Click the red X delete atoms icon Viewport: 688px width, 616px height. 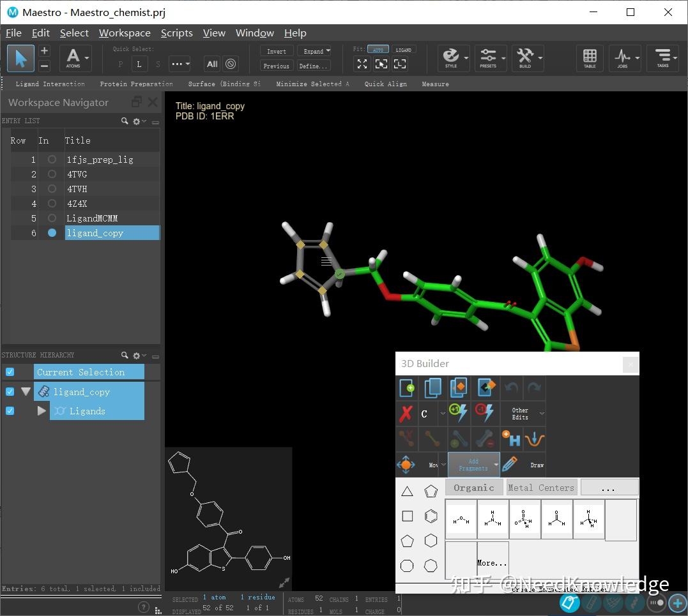[x=406, y=414]
